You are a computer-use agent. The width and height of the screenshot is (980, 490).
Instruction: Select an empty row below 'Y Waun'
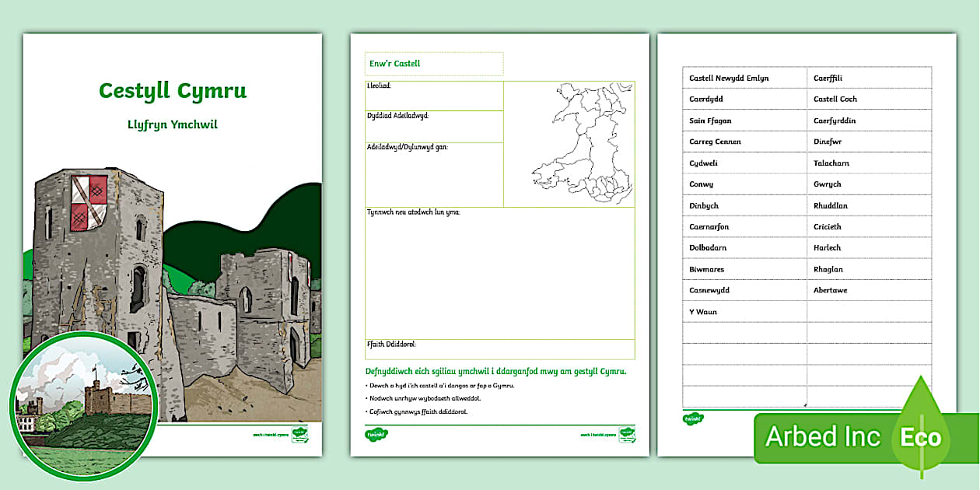743,333
